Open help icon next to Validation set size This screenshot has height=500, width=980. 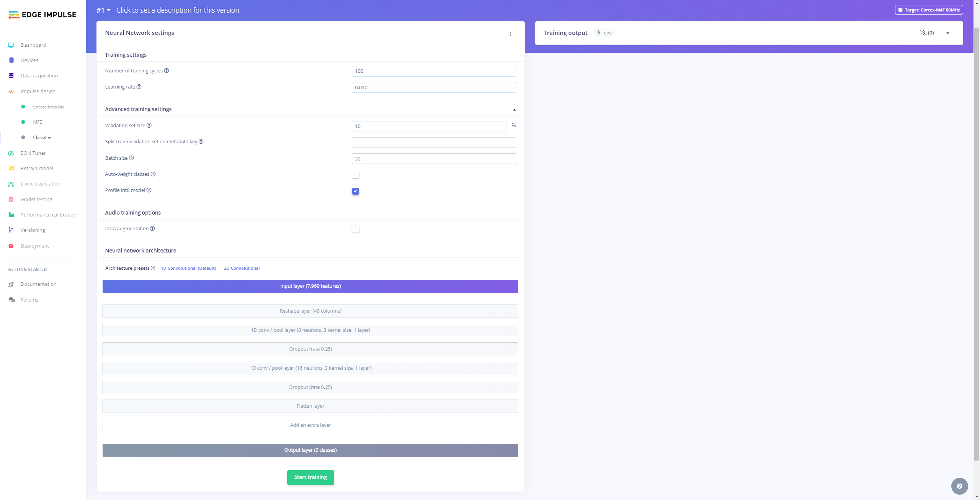(x=149, y=126)
